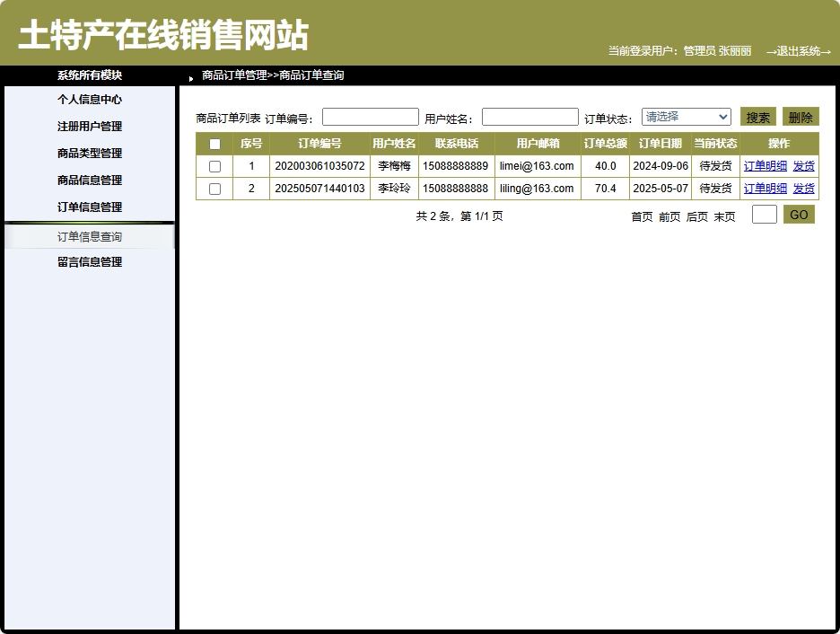This screenshot has height=634, width=840.
Task: Click the 删除 button
Action: click(x=800, y=116)
